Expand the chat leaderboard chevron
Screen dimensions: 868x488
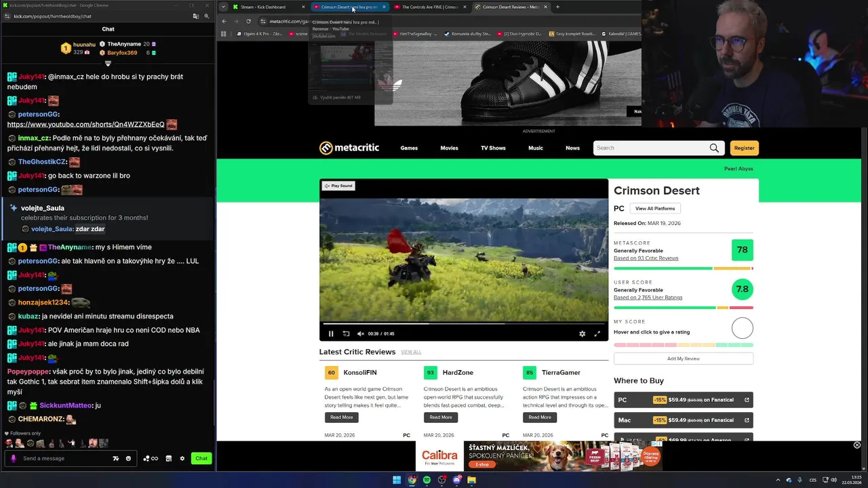108,64
